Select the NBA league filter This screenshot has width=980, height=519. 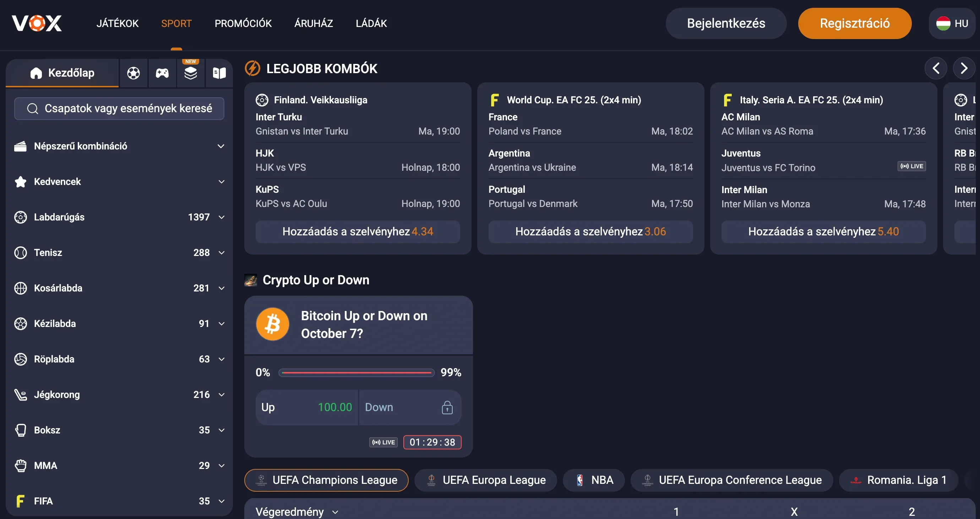[x=594, y=480]
